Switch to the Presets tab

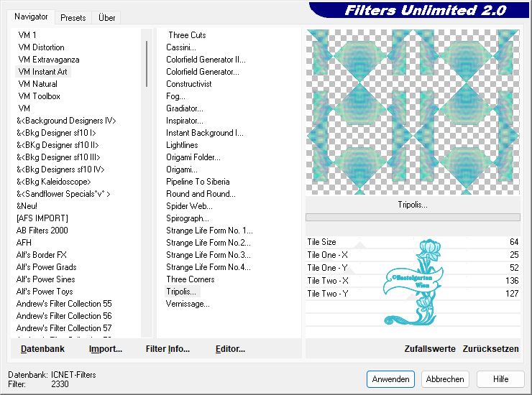73,18
